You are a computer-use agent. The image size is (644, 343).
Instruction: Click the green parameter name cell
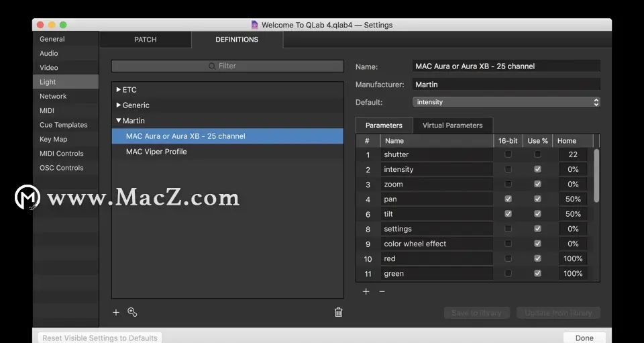(437, 273)
